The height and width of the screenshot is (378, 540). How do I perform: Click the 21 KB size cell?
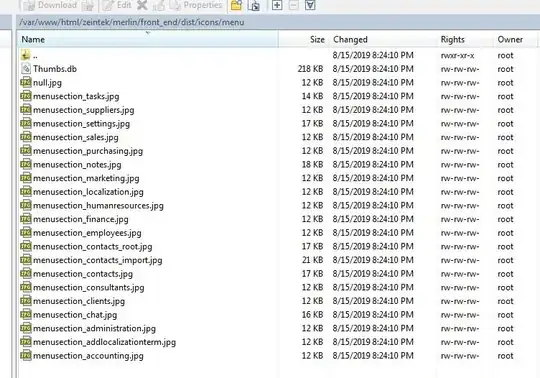[x=312, y=260]
